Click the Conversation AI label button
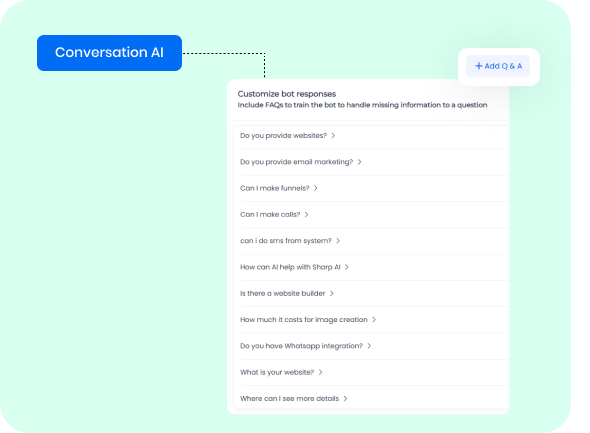The image size is (590, 433). pos(109,53)
